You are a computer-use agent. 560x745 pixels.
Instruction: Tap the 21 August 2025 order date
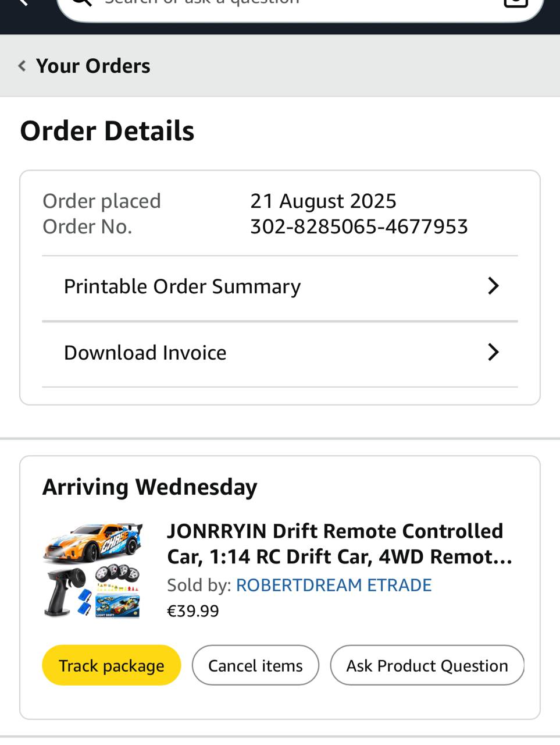(323, 201)
